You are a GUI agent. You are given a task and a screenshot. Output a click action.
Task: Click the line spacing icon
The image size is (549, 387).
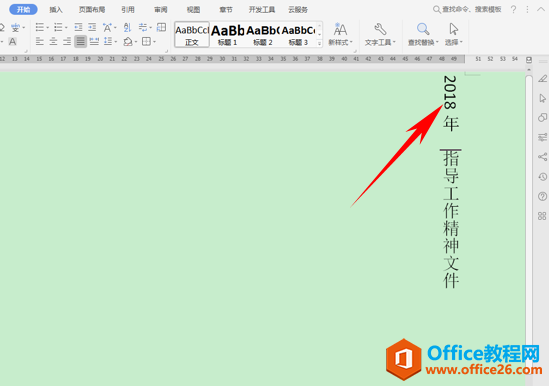click(x=108, y=42)
